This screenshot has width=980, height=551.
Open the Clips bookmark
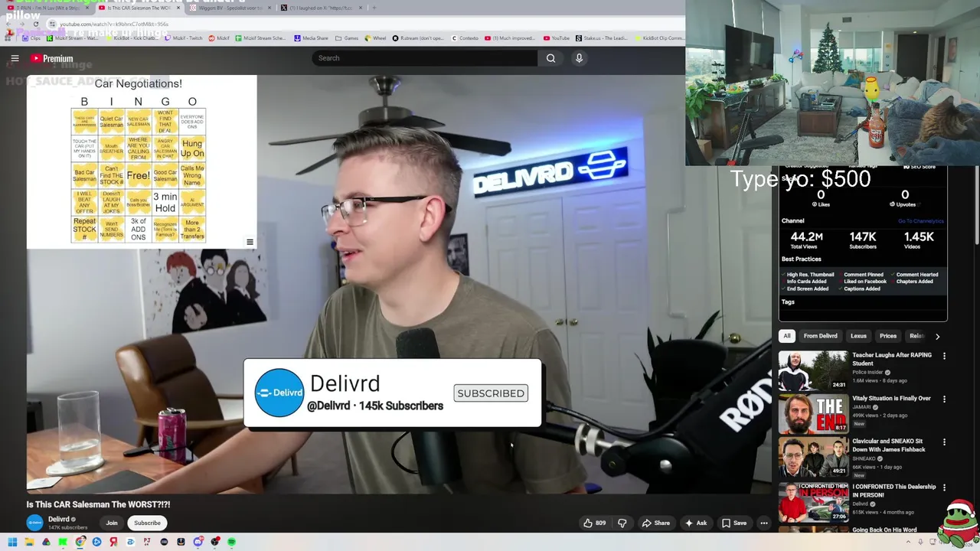(31, 37)
